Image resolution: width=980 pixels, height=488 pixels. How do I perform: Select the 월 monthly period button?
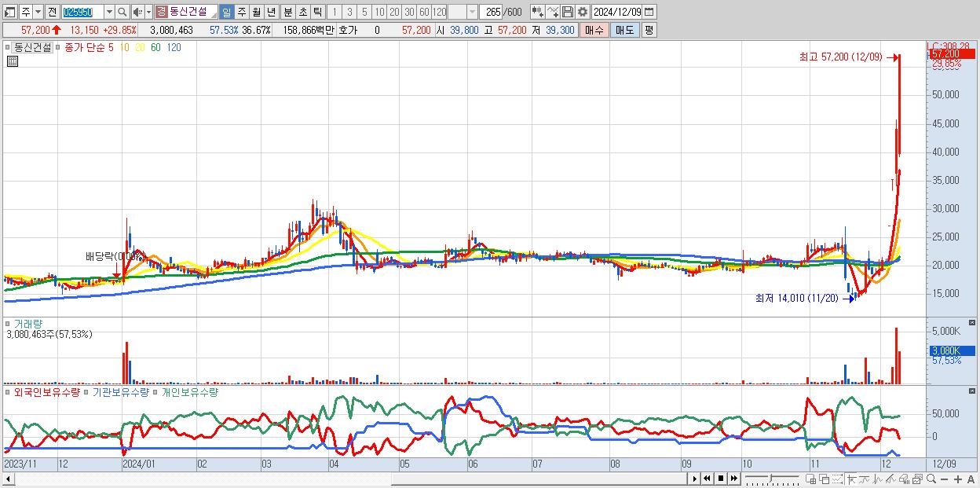[x=256, y=12]
